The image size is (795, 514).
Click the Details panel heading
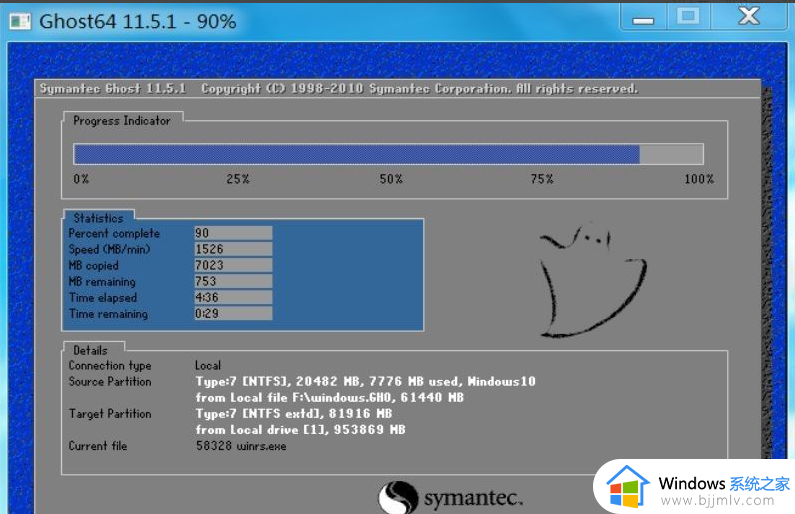[x=90, y=350]
